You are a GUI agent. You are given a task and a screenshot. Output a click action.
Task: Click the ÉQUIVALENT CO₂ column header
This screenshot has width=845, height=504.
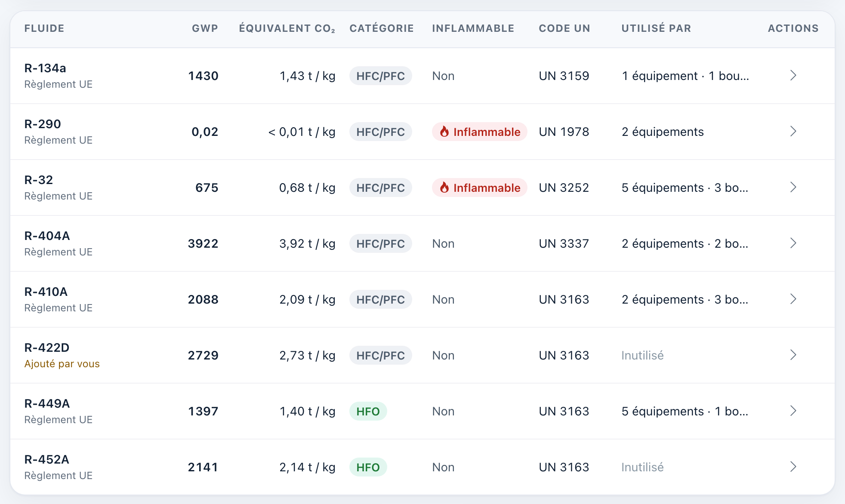tap(287, 28)
